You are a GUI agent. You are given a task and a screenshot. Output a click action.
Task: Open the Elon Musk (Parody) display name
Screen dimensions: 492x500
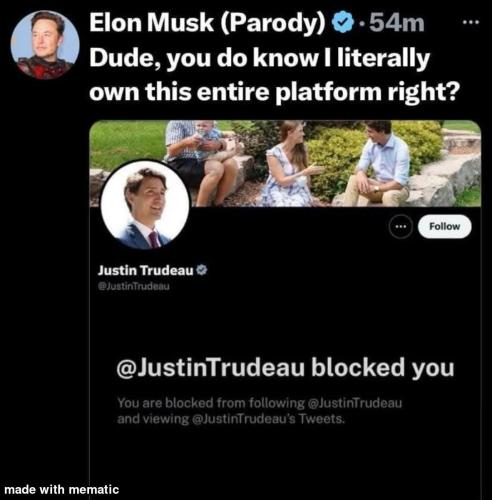[207, 23]
